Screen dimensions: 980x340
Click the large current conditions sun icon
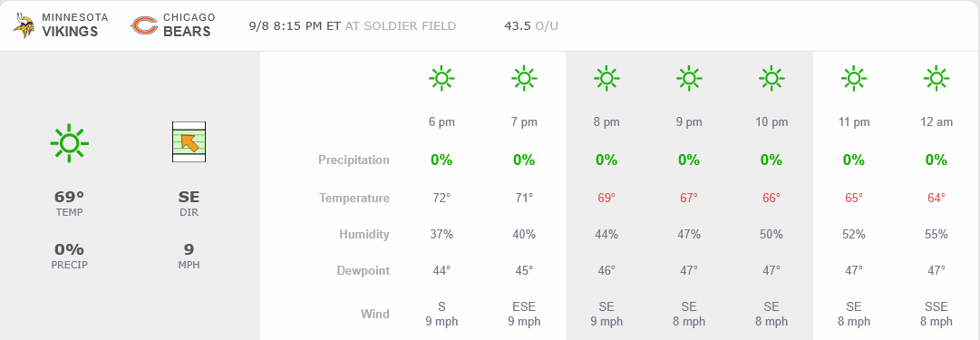(x=70, y=143)
